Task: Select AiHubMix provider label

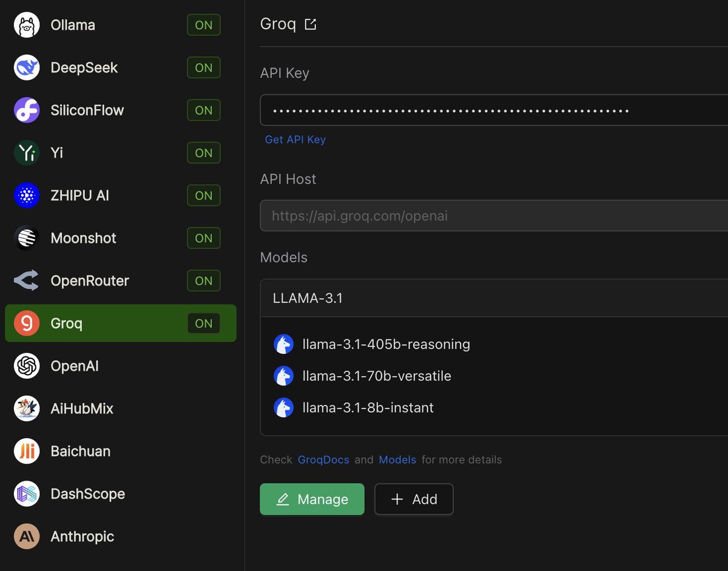Action: 82,409
